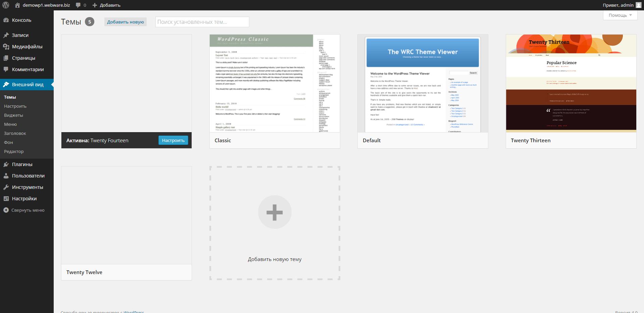Click the admin user avatar
This screenshot has width=644, height=313.
click(x=638, y=5)
